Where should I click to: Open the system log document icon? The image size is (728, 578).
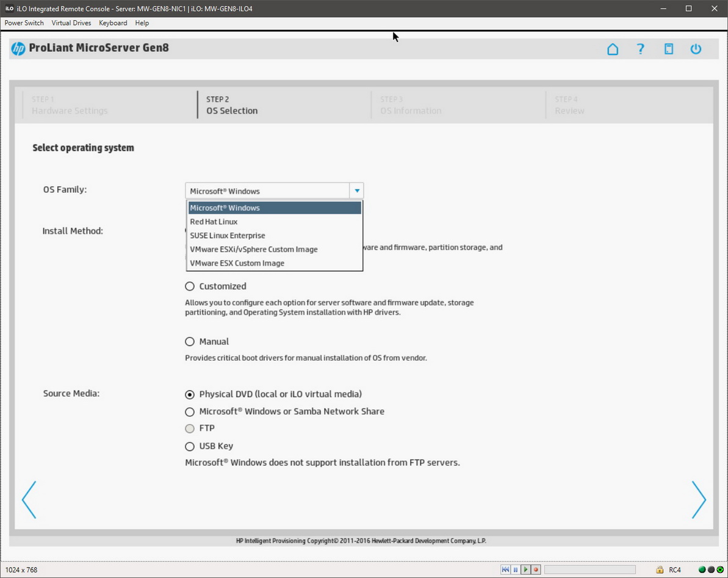(x=669, y=49)
